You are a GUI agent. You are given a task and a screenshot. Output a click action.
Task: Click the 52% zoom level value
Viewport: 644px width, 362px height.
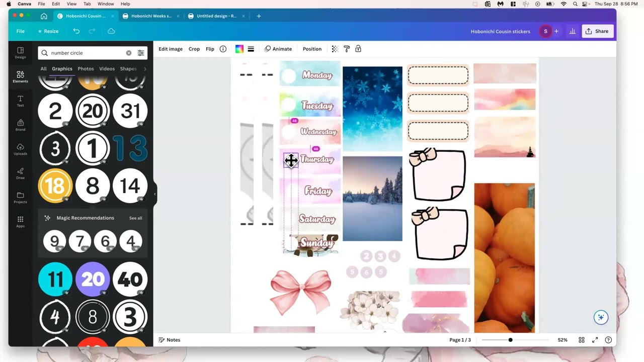[x=562, y=340]
